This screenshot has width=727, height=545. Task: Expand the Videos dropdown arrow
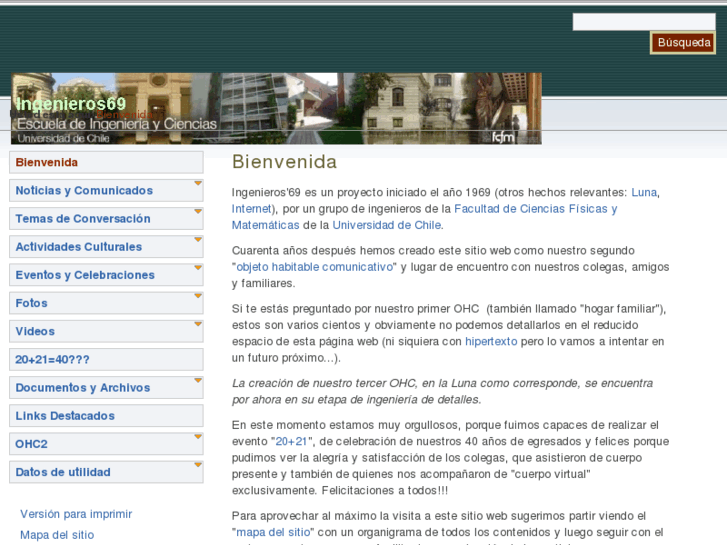198,325
